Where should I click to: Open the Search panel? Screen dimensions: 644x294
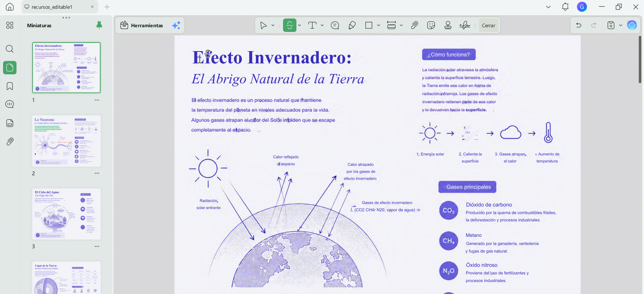(10, 49)
